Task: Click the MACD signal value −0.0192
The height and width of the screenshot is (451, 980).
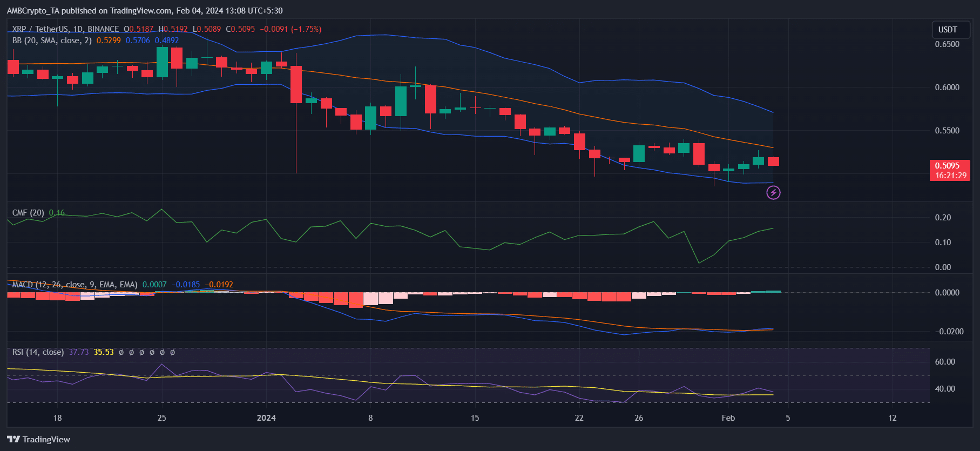Action: [x=219, y=285]
